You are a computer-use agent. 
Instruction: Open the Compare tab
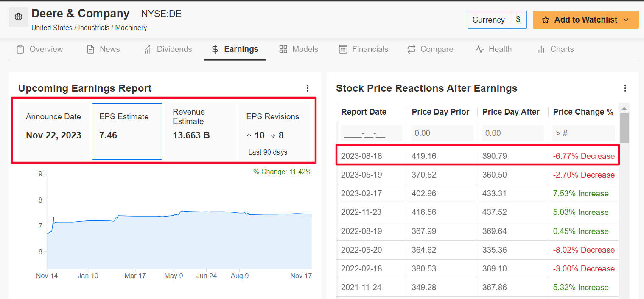(x=430, y=49)
